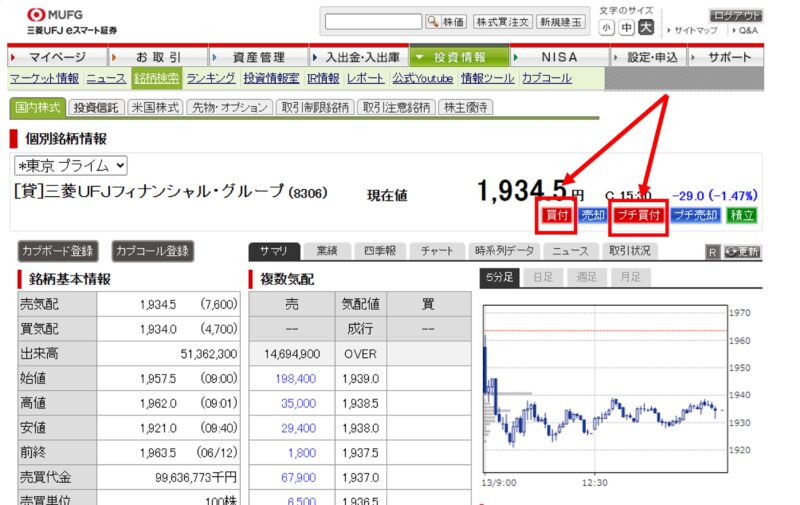Open the 設定・申込 menu
The image size is (800, 505).
tap(649, 57)
